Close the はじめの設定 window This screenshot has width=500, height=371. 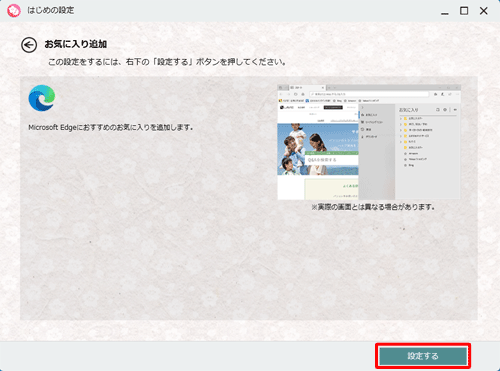[484, 11]
